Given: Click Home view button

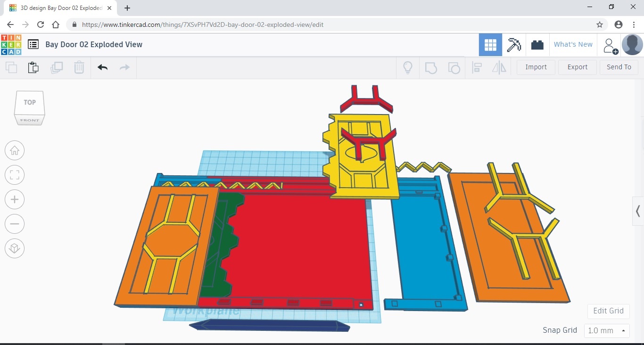Looking at the screenshot, I should (15, 150).
